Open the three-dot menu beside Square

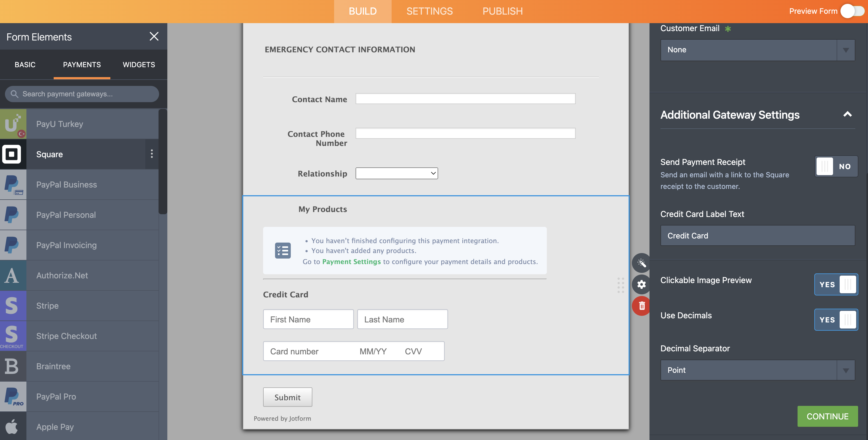tap(152, 154)
